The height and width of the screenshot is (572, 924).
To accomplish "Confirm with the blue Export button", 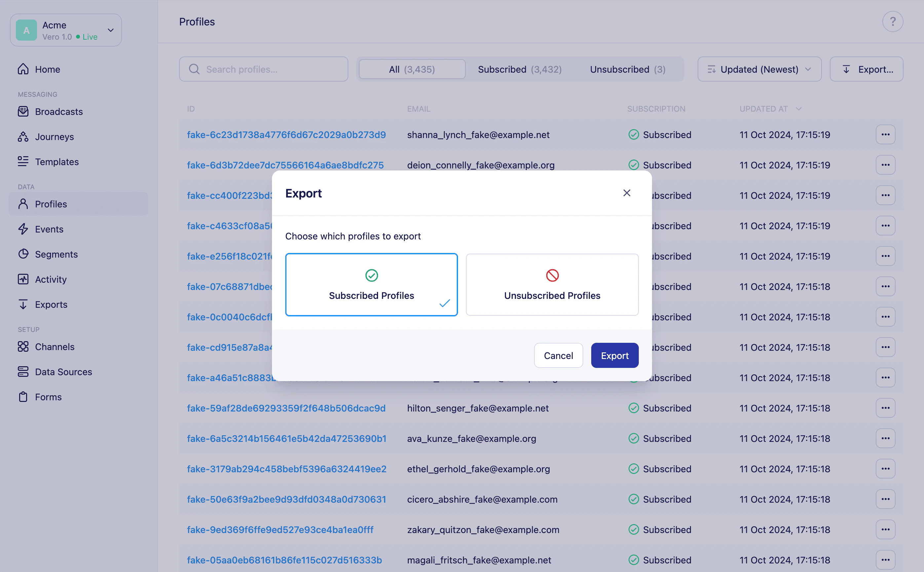I will [x=615, y=355].
